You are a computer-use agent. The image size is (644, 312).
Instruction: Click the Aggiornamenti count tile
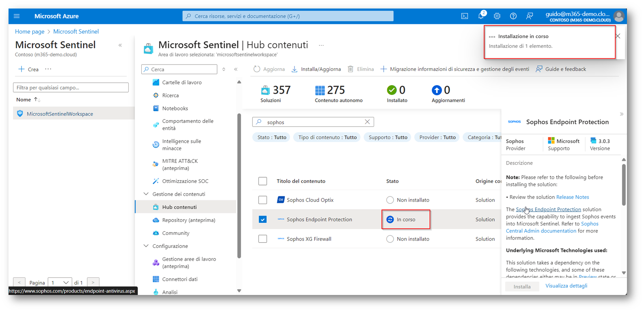tap(448, 94)
